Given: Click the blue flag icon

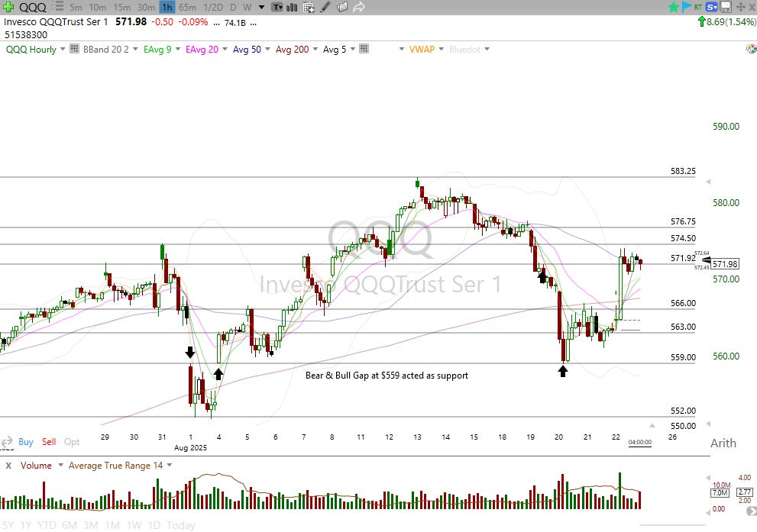Looking at the screenshot, I should click(x=686, y=7).
